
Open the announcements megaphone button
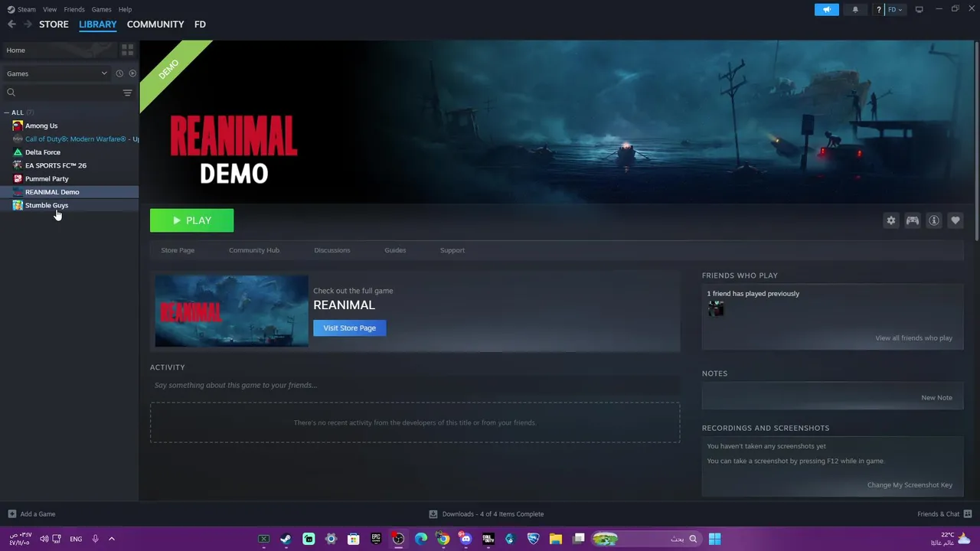tap(826, 9)
